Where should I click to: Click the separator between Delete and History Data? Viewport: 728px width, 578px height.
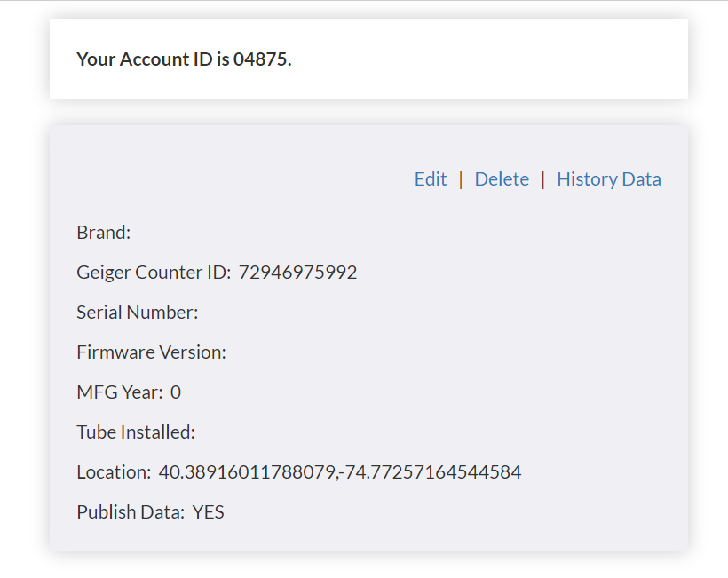[542, 179]
